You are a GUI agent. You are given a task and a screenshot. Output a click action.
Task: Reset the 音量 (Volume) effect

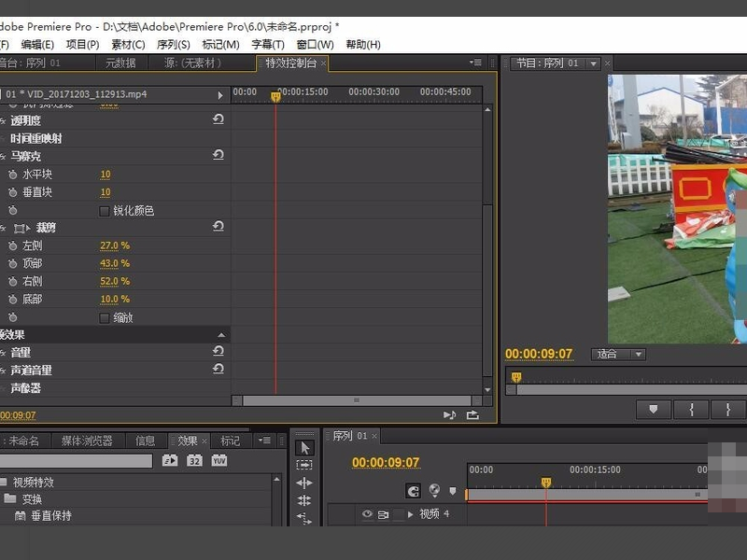point(218,351)
